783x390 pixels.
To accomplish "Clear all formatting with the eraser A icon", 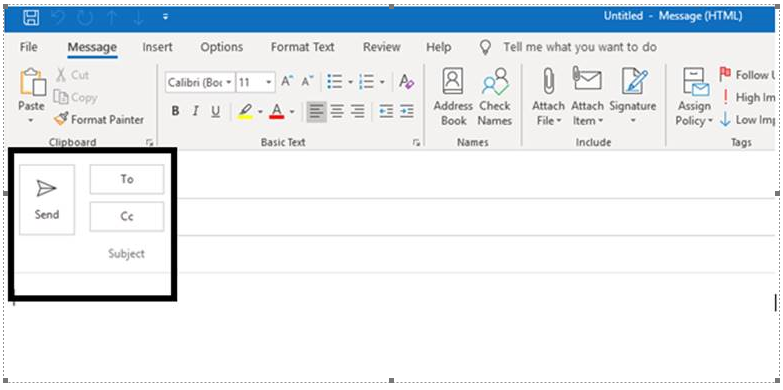I will point(406,81).
